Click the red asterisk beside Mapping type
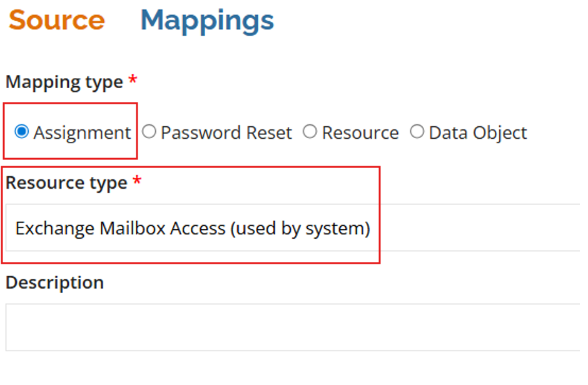The height and width of the screenshot is (385, 588). (x=132, y=81)
